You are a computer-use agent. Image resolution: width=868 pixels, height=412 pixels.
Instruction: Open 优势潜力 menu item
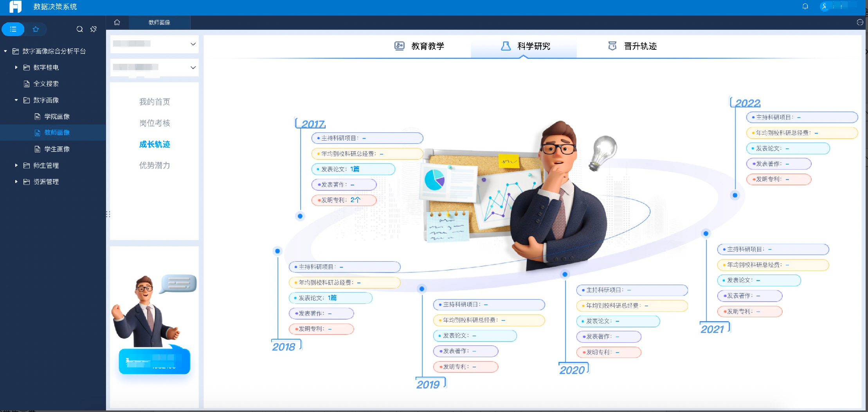click(155, 165)
